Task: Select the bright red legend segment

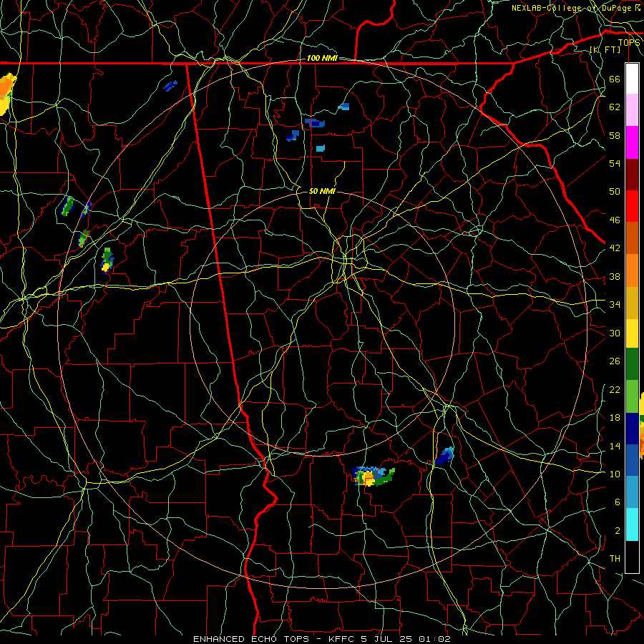Action: tap(632, 206)
